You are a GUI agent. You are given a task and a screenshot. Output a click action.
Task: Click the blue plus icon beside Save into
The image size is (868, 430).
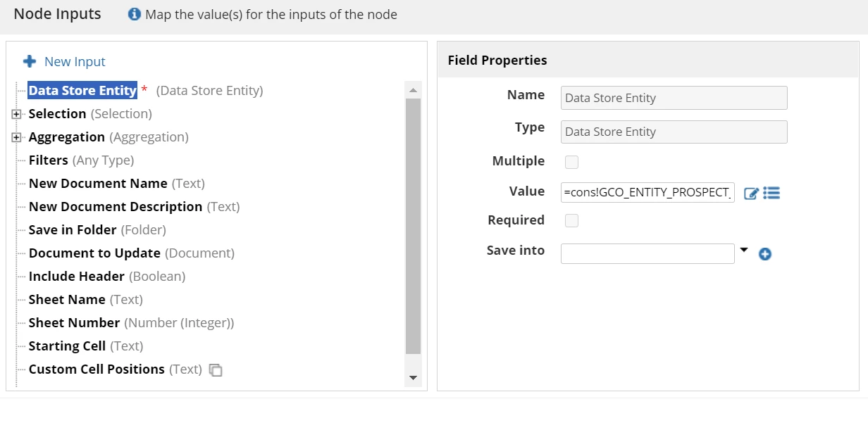pyautogui.click(x=765, y=254)
